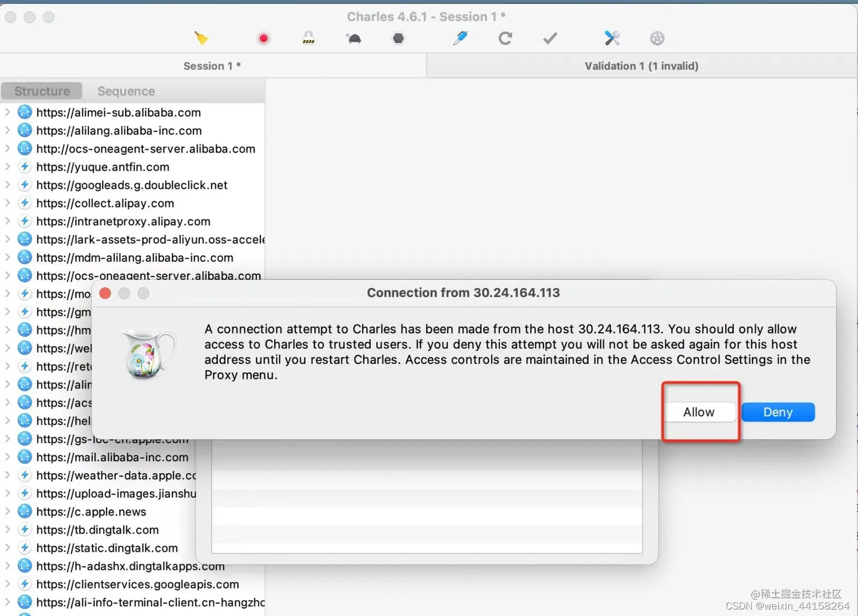Screen dimensions: 858x616
Task: Expand the yuque.antfin.com host node
Action: coord(7,167)
